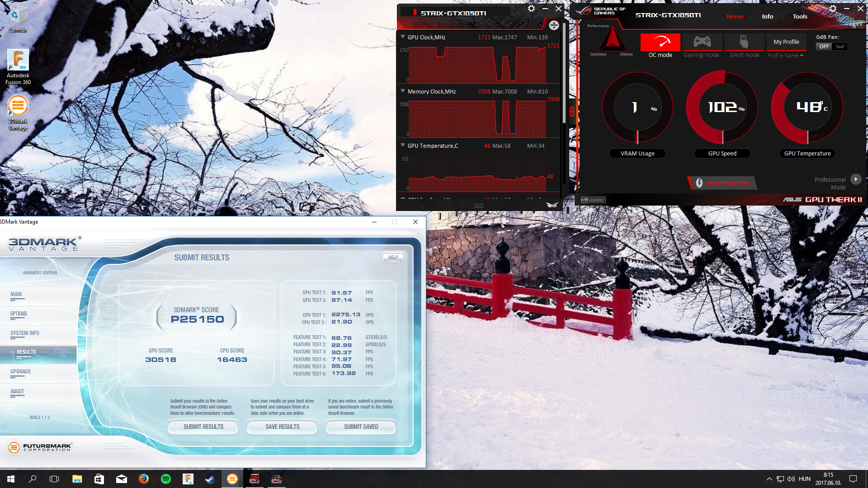
Task: Toggle the 0dB Fan switch
Action: 831,47
